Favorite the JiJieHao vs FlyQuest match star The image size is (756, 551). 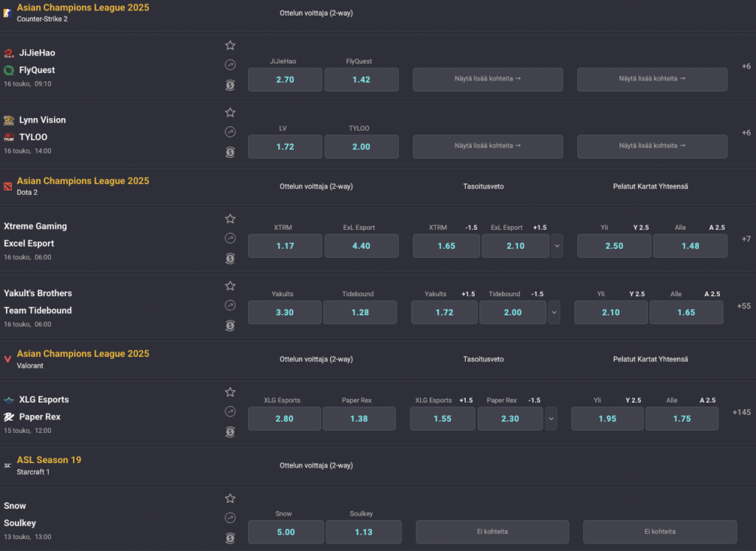230,45
